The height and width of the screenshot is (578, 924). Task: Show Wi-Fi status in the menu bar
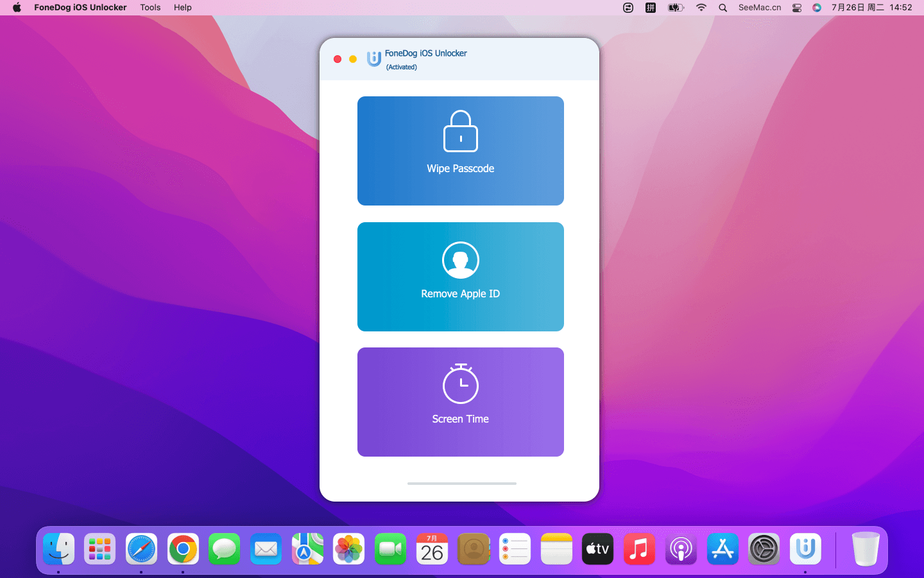coord(701,8)
